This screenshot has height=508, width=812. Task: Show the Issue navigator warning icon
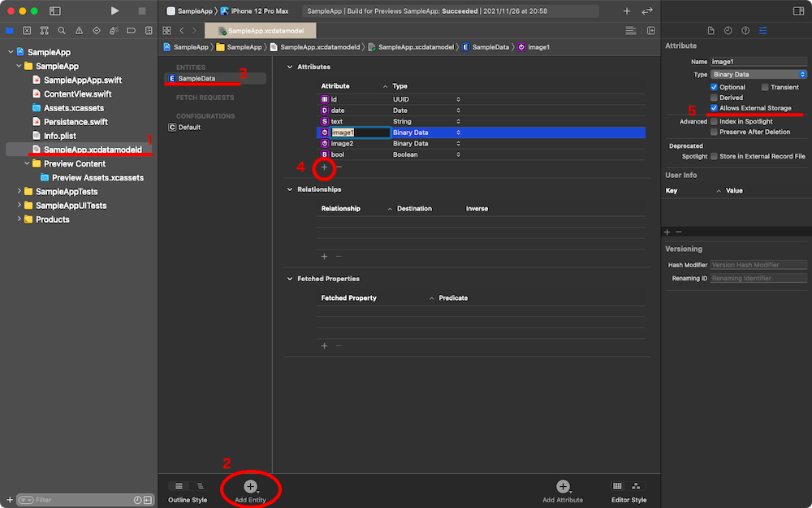[79, 31]
